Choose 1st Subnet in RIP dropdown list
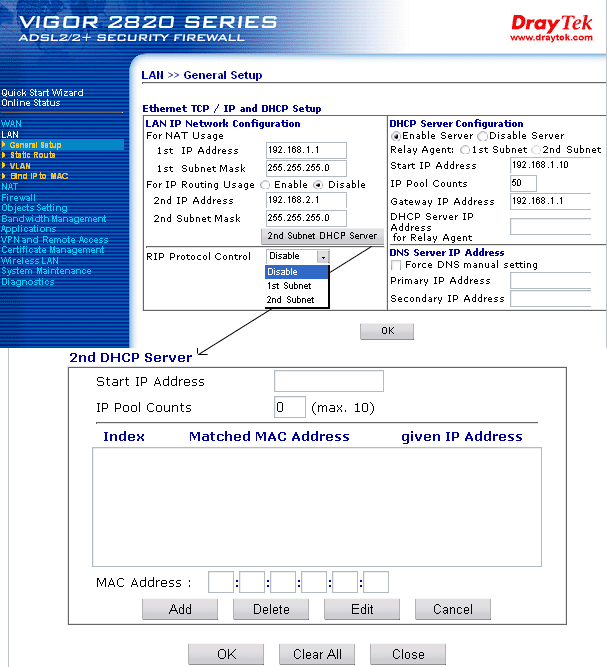The image size is (607, 667). click(x=297, y=286)
